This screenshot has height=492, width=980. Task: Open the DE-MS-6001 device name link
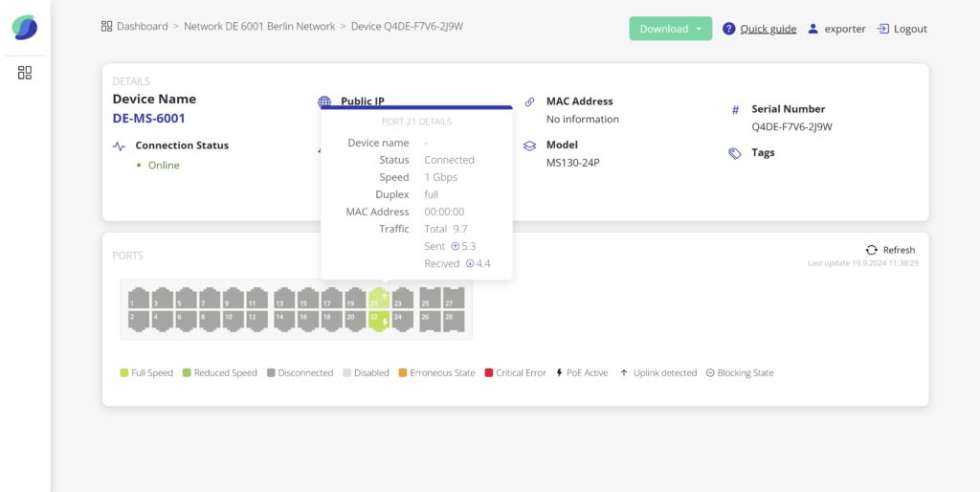(x=148, y=119)
